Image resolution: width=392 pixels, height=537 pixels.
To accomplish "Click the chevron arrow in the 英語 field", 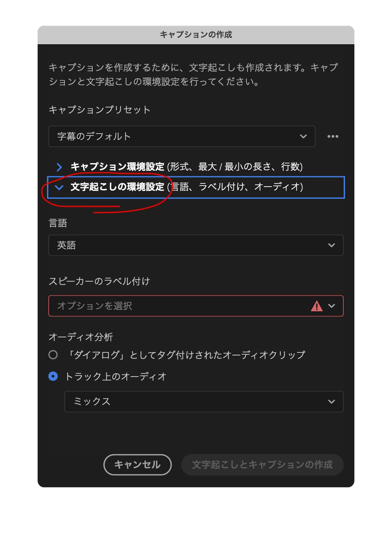I will 332,245.
